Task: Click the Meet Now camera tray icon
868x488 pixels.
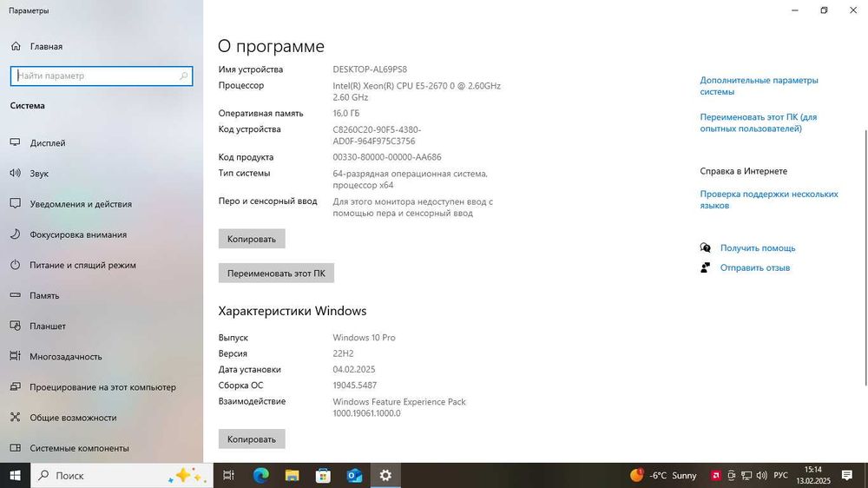Action: click(731, 475)
